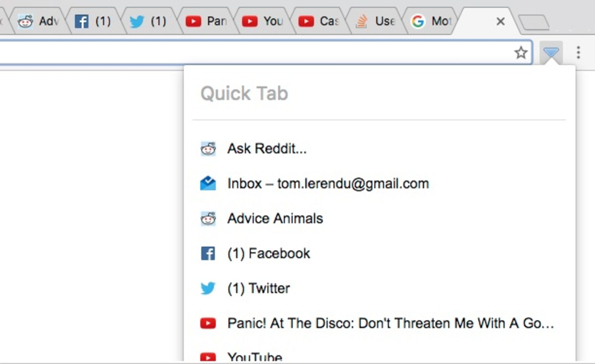Close the active blank tab

click(500, 22)
